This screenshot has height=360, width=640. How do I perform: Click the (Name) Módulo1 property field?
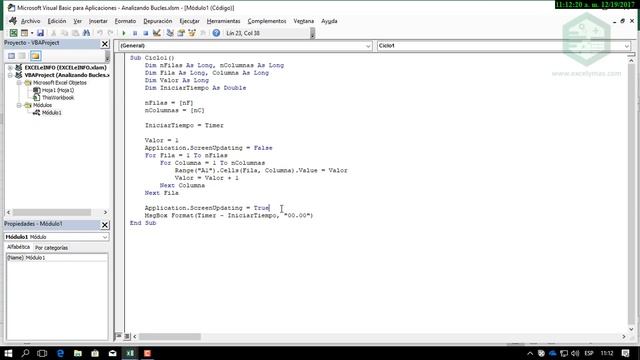(57, 258)
